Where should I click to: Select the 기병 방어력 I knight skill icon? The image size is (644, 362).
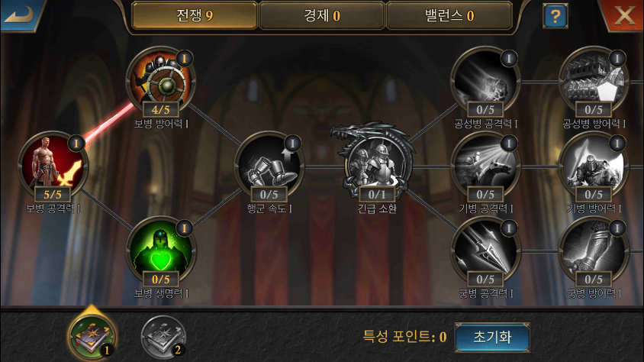tap(594, 166)
